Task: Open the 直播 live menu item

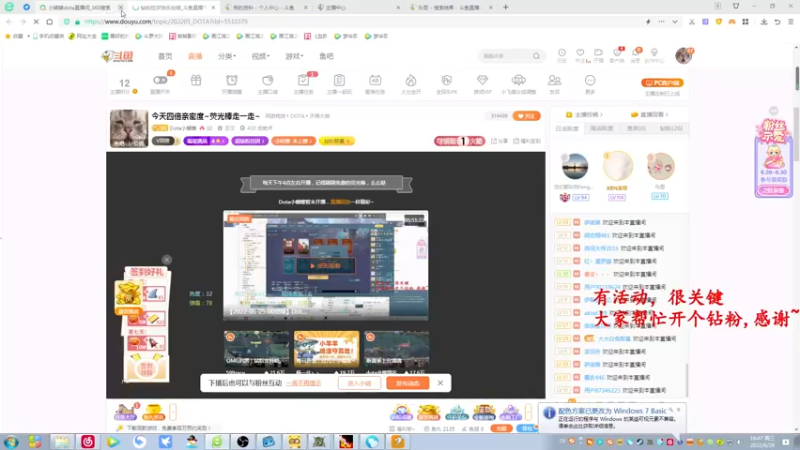Action: click(x=195, y=56)
